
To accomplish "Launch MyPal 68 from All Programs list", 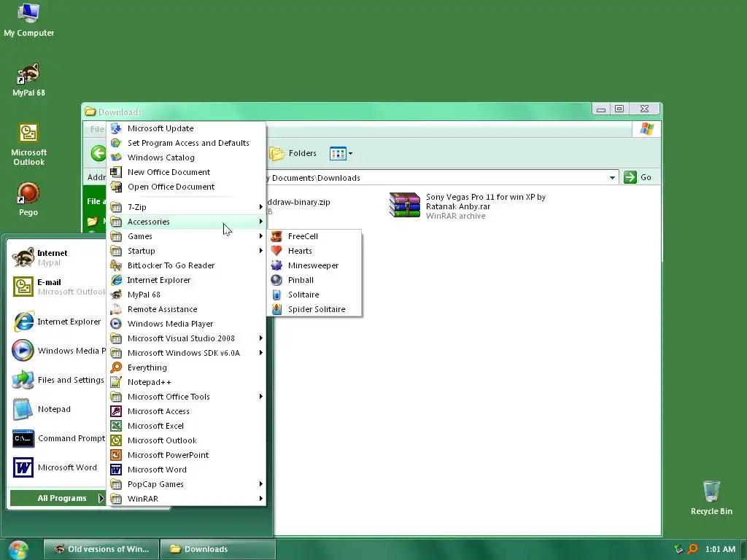I will pyautogui.click(x=186, y=295).
